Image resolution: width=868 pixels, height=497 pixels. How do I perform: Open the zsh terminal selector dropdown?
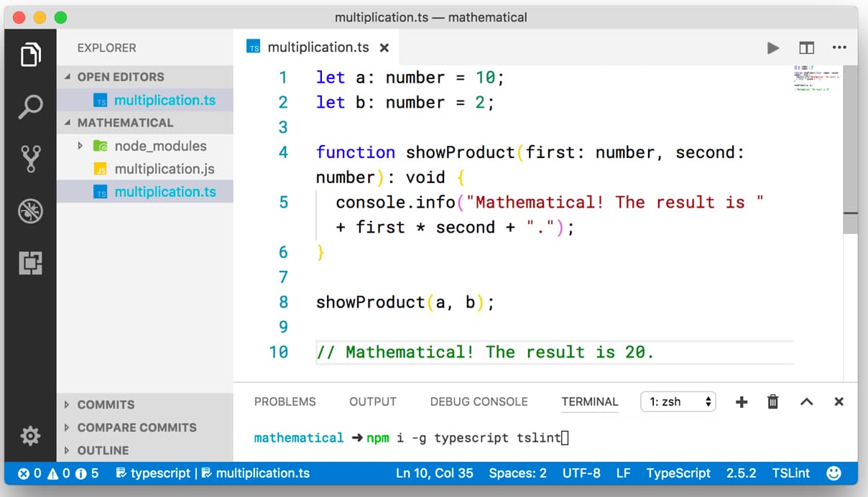[x=678, y=402]
